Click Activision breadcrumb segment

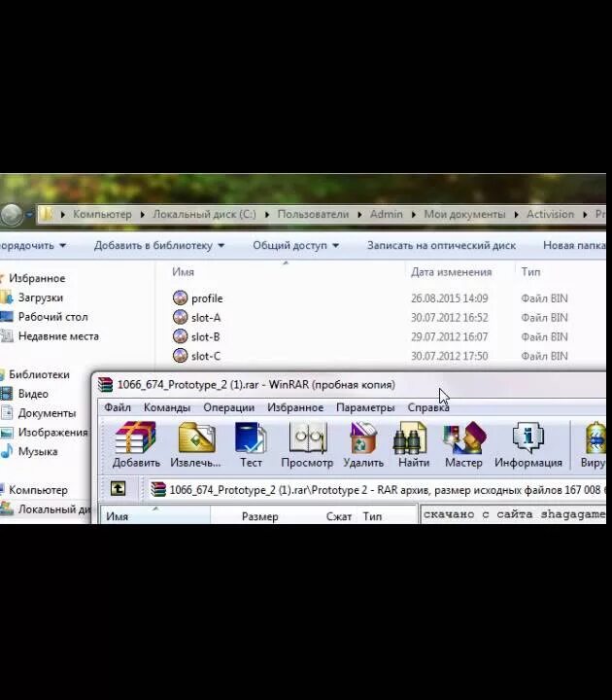click(x=550, y=214)
